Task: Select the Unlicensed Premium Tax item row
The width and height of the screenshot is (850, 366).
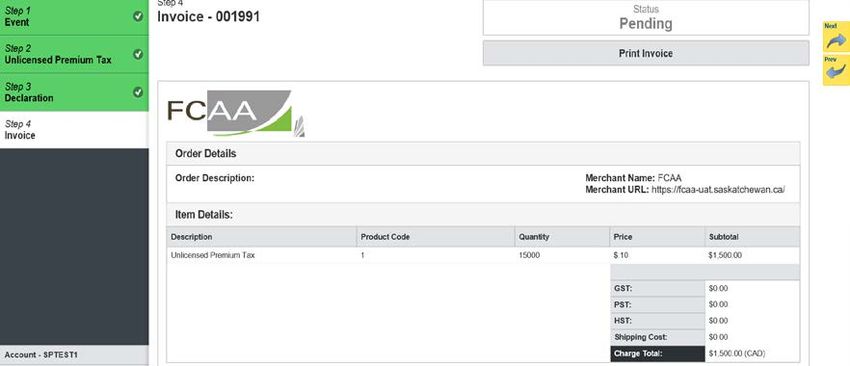Action: pos(483,255)
